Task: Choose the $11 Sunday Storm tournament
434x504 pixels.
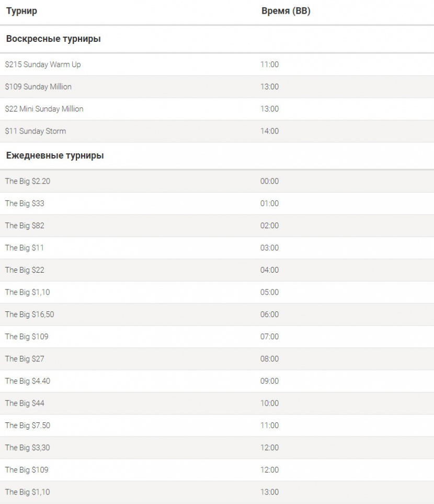Action: [36, 131]
